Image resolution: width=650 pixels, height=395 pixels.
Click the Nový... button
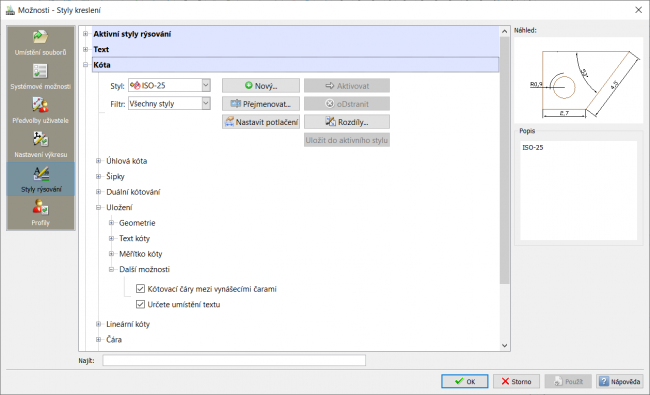(x=261, y=86)
